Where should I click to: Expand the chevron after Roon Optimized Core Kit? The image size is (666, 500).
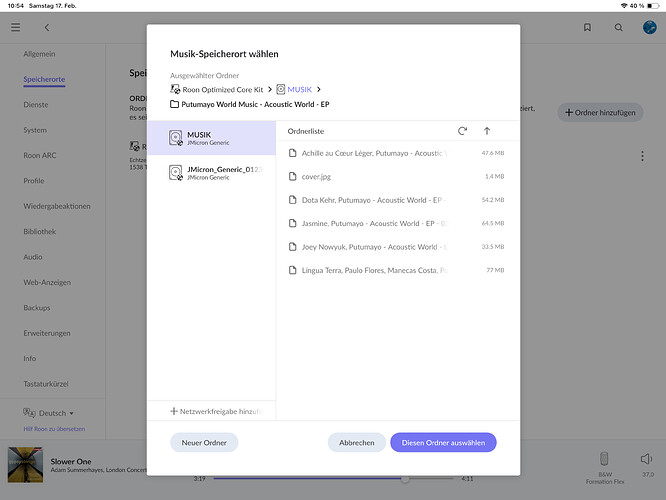click(x=270, y=89)
